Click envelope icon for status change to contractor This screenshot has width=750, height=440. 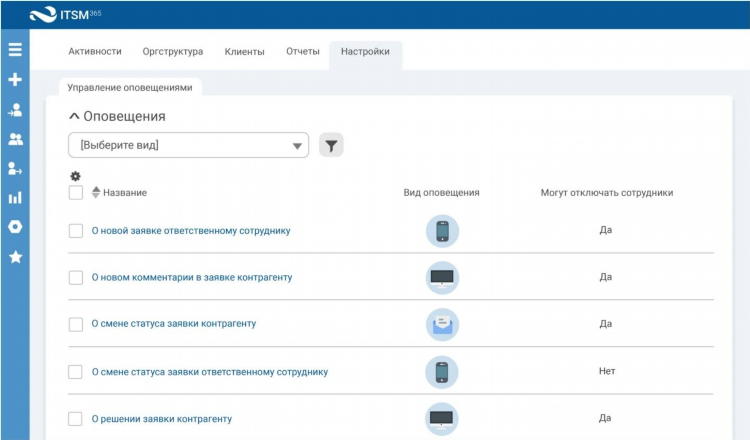pos(442,324)
